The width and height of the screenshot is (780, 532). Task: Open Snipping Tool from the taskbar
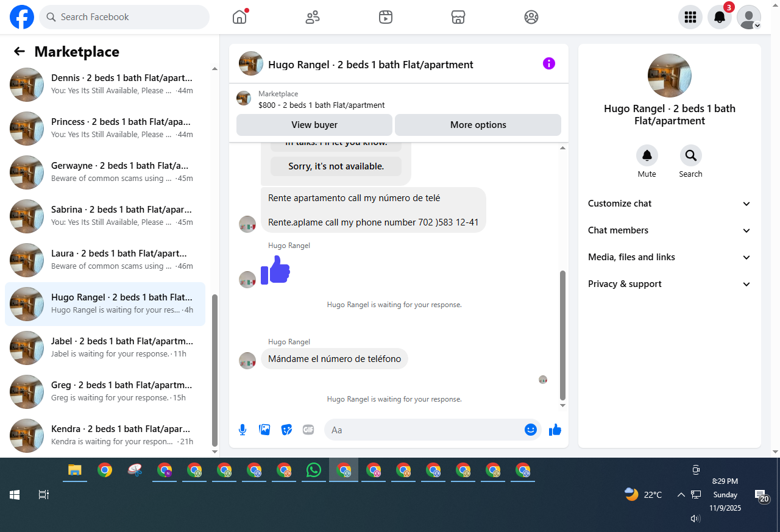[x=135, y=470]
